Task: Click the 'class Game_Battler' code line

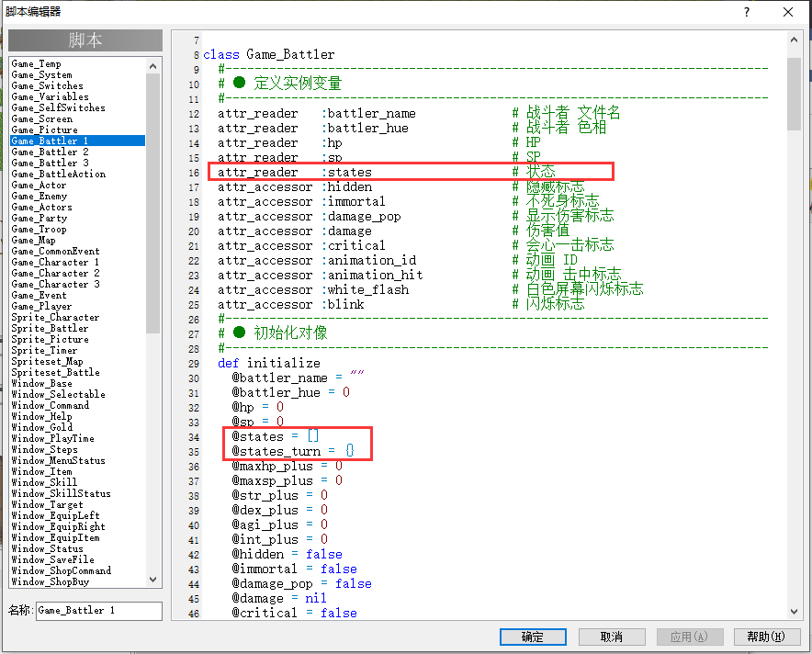Action: coord(269,54)
